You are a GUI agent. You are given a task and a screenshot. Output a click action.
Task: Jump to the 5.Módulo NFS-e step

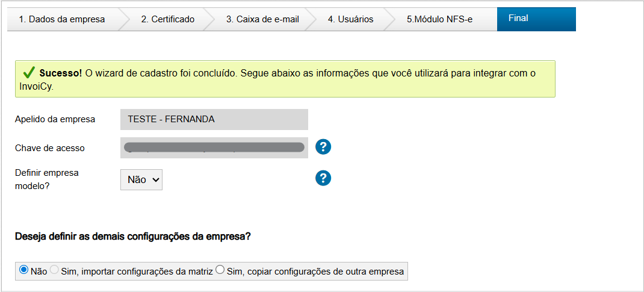[x=439, y=19]
